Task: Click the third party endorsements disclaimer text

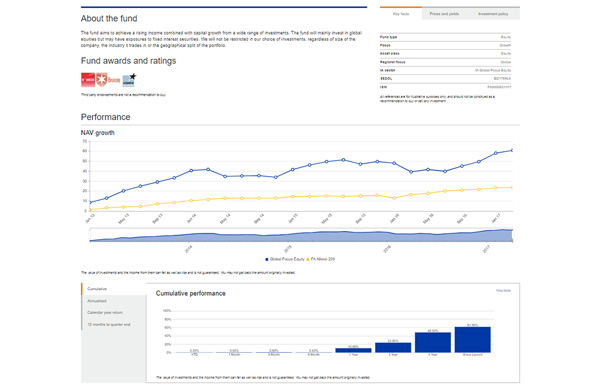Action: [x=123, y=95]
